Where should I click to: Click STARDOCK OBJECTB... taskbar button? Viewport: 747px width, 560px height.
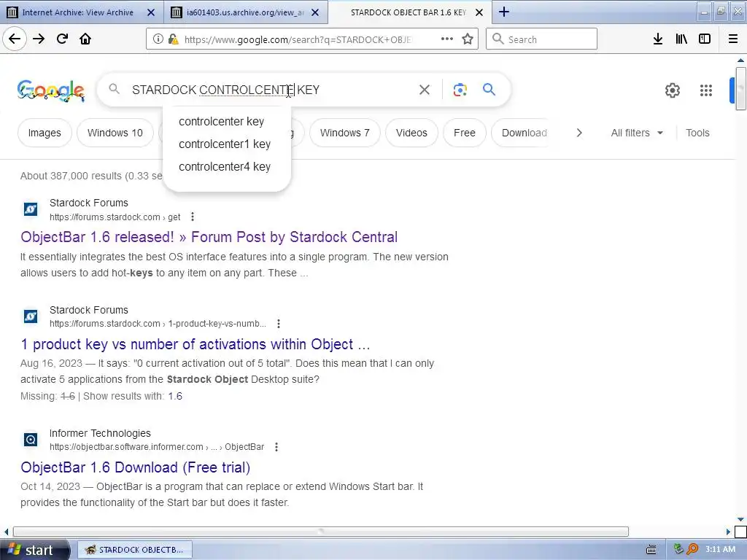(x=135, y=550)
